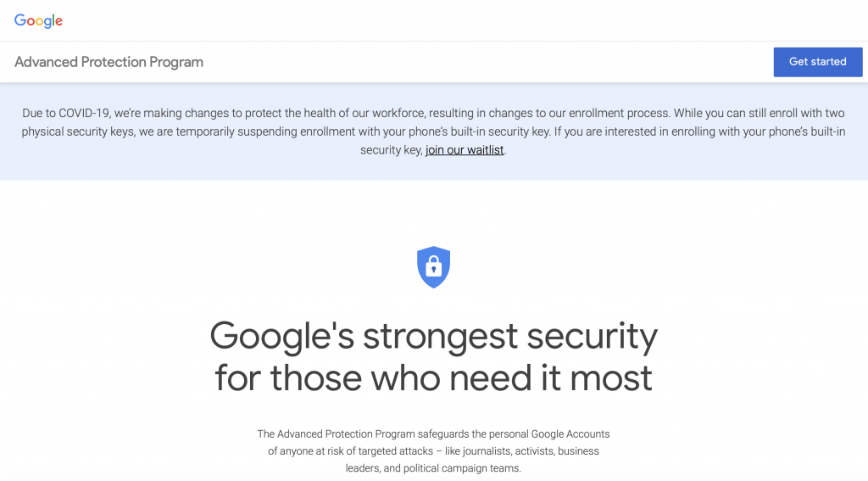Click the word COVID-19 in the notice banner

tap(84, 113)
